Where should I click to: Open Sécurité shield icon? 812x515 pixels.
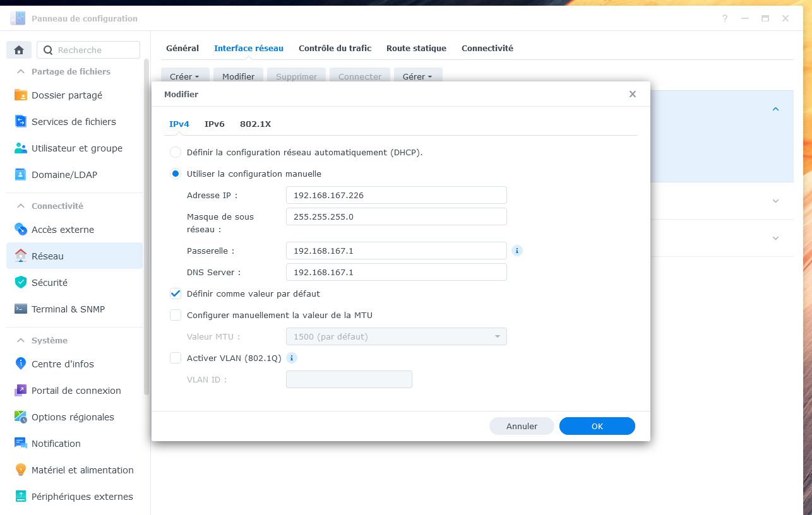(x=21, y=283)
